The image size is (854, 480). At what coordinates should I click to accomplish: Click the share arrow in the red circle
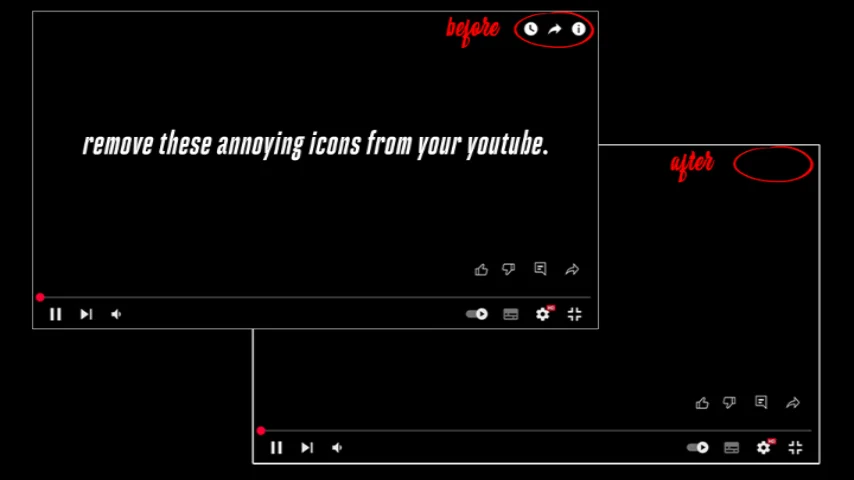pyautogui.click(x=554, y=29)
